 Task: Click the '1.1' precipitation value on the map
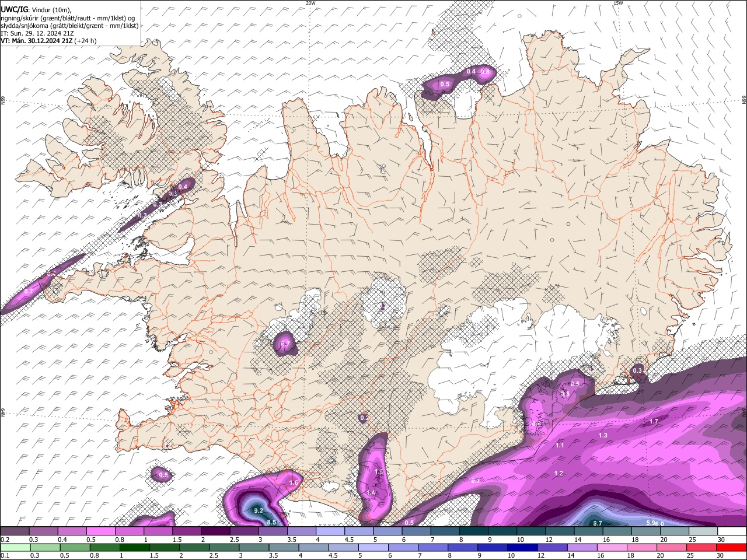(560, 445)
